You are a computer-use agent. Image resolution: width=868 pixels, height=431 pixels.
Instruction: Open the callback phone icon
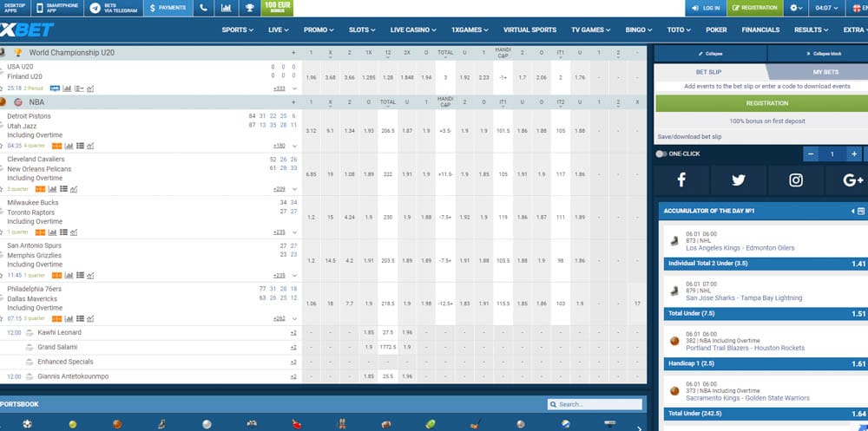[204, 8]
